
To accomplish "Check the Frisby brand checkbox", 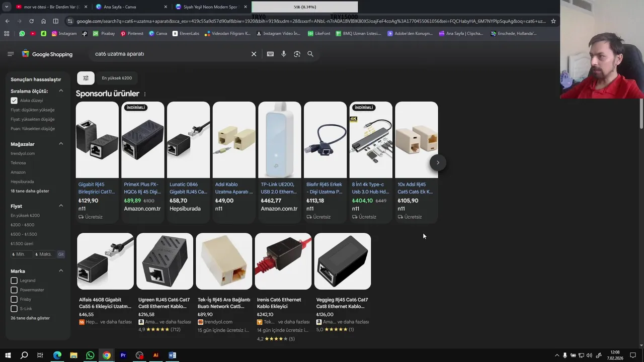I will [x=14, y=299].
